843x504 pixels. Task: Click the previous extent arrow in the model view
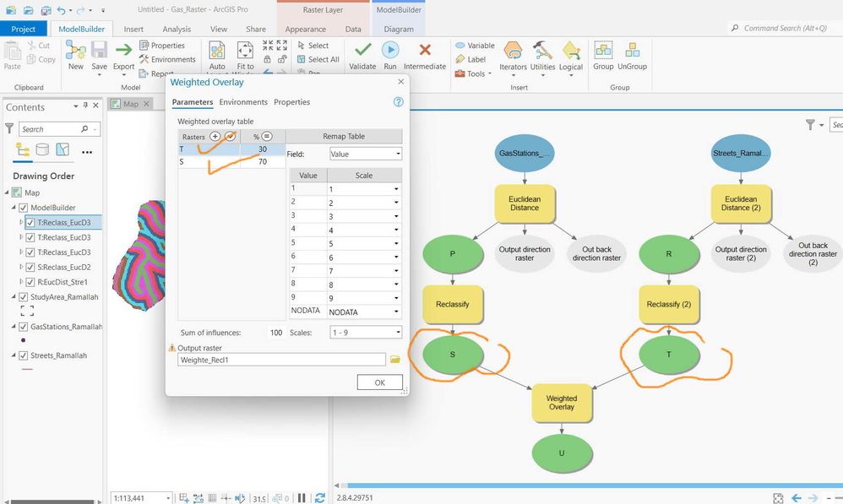(x=797, y=498)
